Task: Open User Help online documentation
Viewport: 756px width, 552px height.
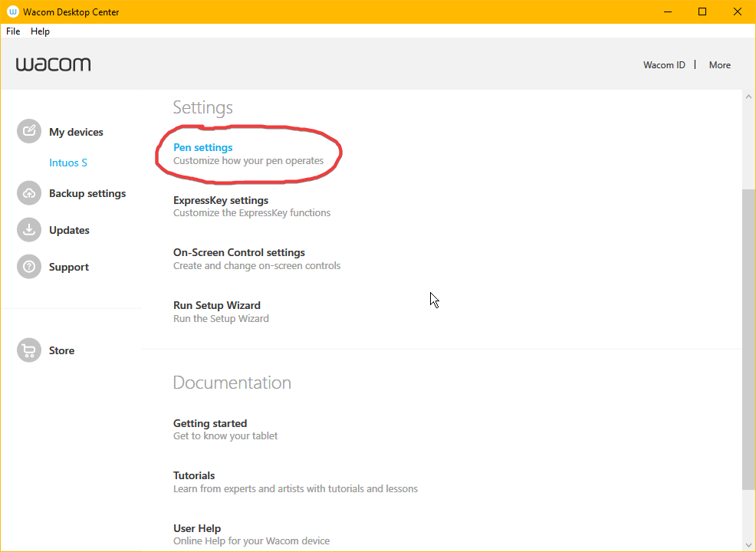Action: click(197, 528)
